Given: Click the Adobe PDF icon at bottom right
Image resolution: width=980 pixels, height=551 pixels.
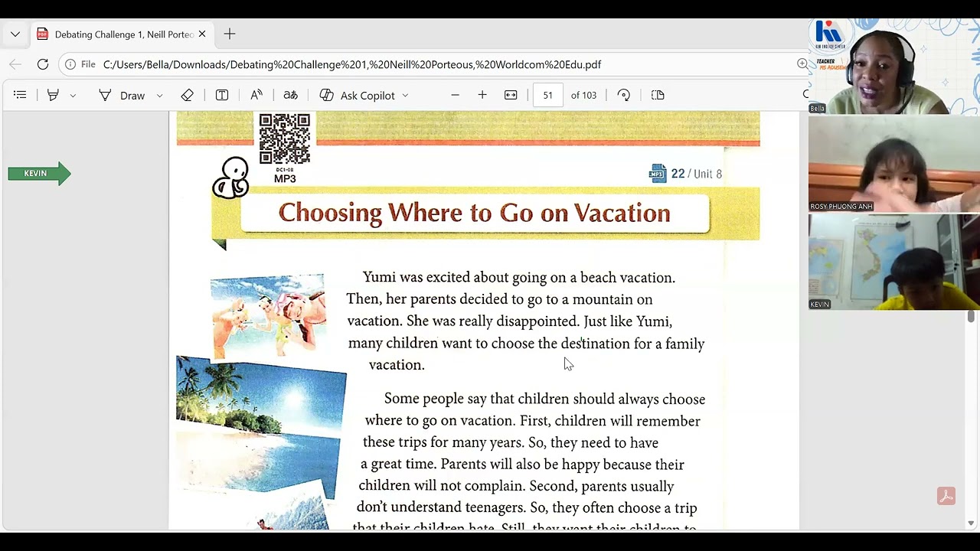Looking at the screenshot, I should pyautogui.click(x=946, y=496).
